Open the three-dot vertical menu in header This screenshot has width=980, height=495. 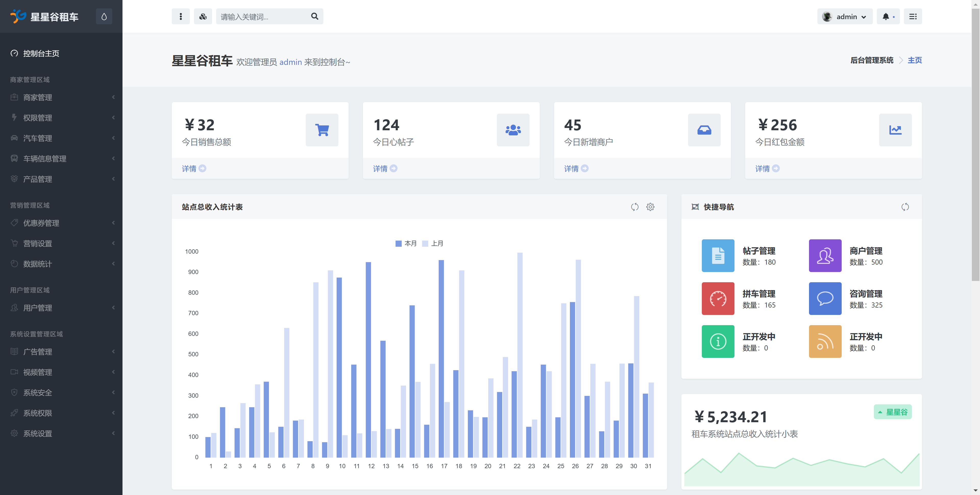(x=181, y=16)
